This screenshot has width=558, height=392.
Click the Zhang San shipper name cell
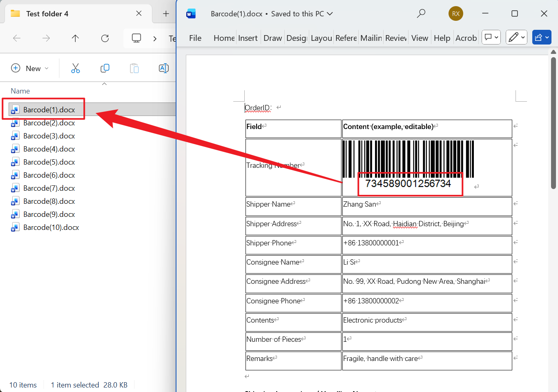[x=360, y=204]
